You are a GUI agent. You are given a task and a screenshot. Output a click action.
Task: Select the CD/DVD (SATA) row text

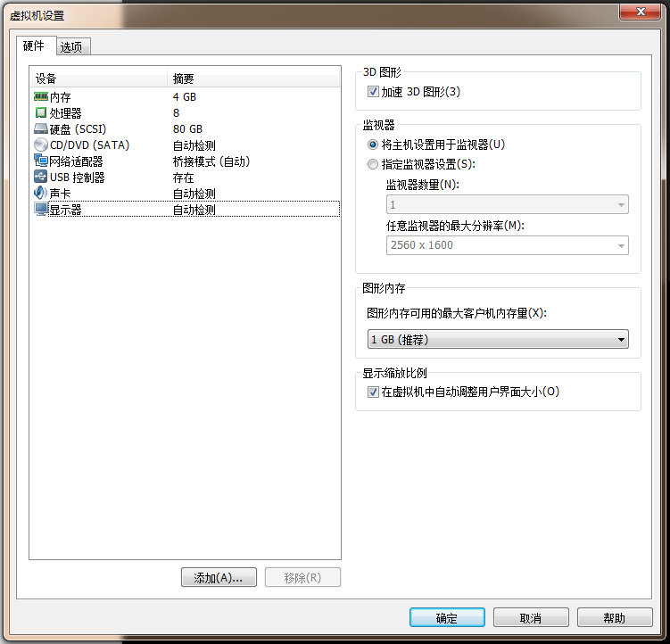(x=89, y=145)
